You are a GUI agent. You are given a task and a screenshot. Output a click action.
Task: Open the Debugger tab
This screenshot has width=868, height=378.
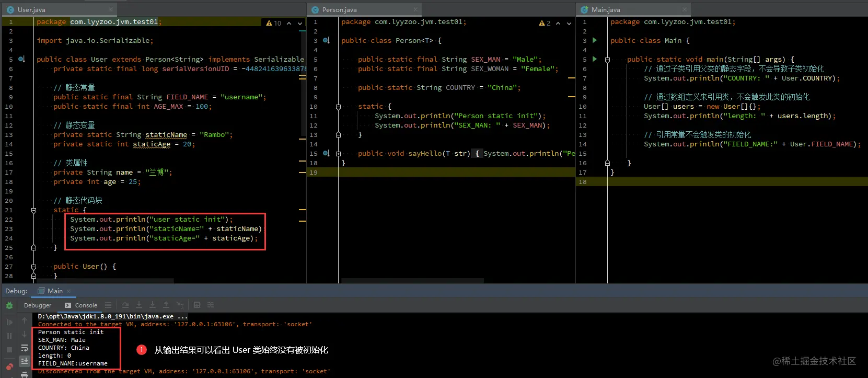[x=38, y=305]
